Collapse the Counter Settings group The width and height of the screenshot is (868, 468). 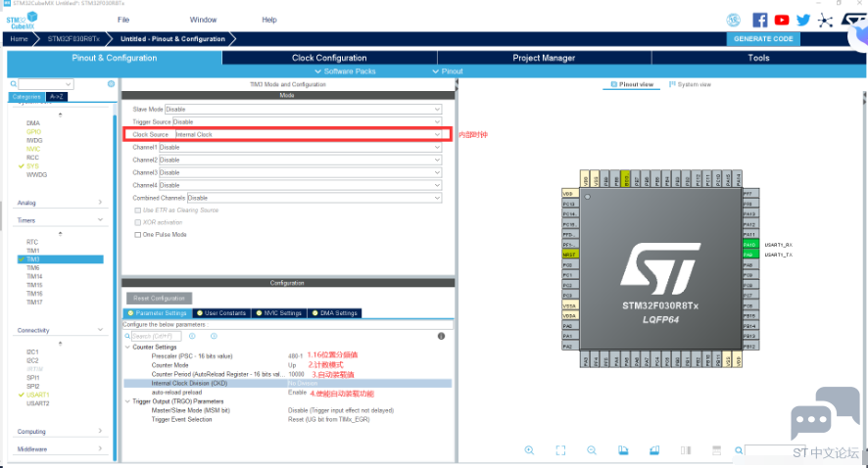pyautogui.click(x=127, y=348)
